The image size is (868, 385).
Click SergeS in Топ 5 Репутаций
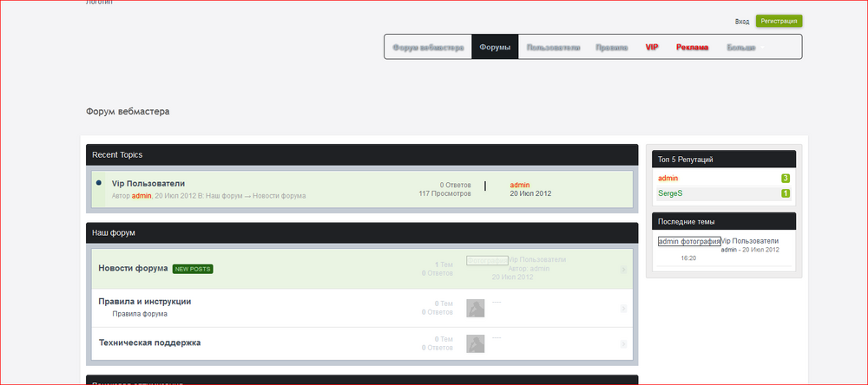pos(670,193)
